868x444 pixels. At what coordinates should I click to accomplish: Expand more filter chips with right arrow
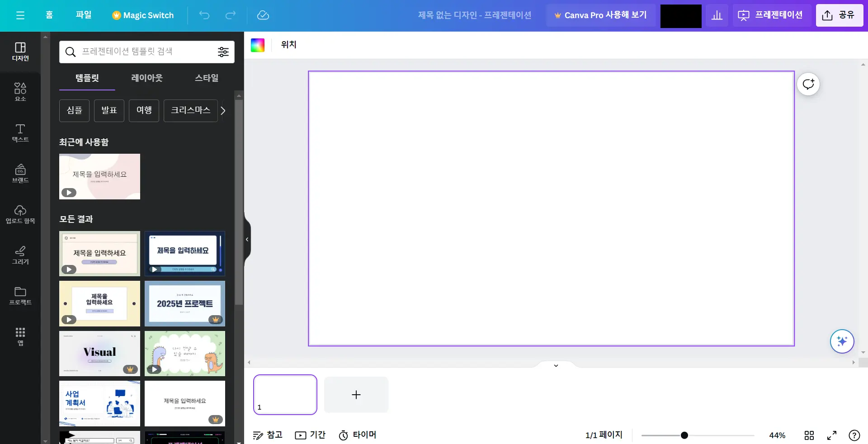point(222,110)
